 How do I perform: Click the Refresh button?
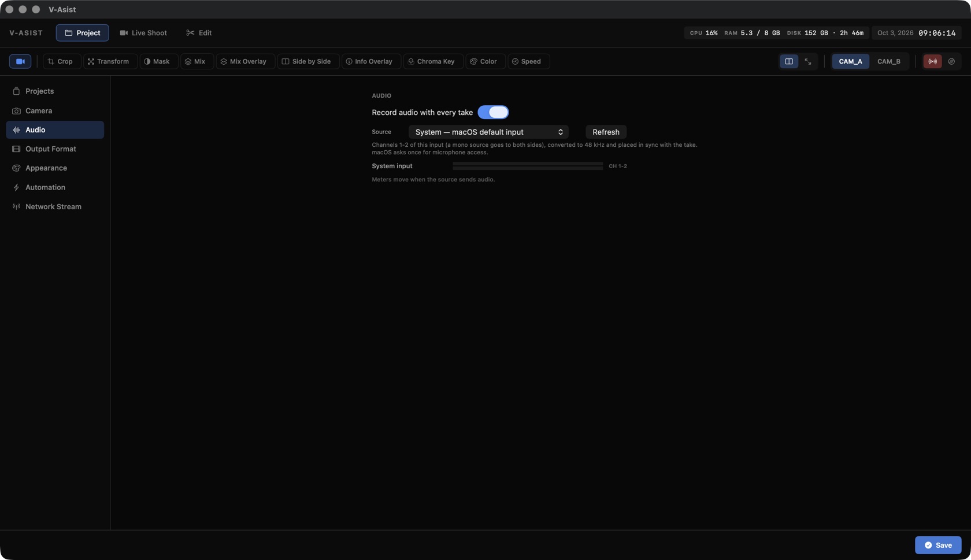pos(606,132)
